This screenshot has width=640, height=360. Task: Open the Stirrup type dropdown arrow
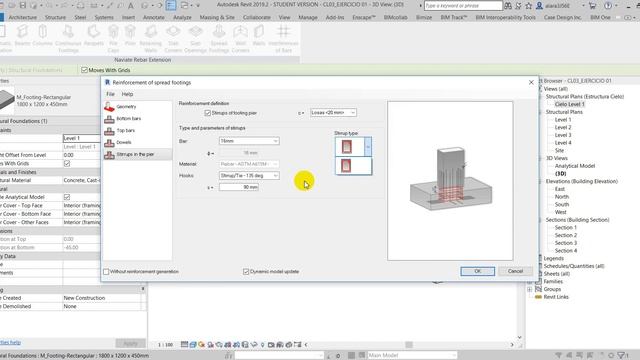pos(368,146)
